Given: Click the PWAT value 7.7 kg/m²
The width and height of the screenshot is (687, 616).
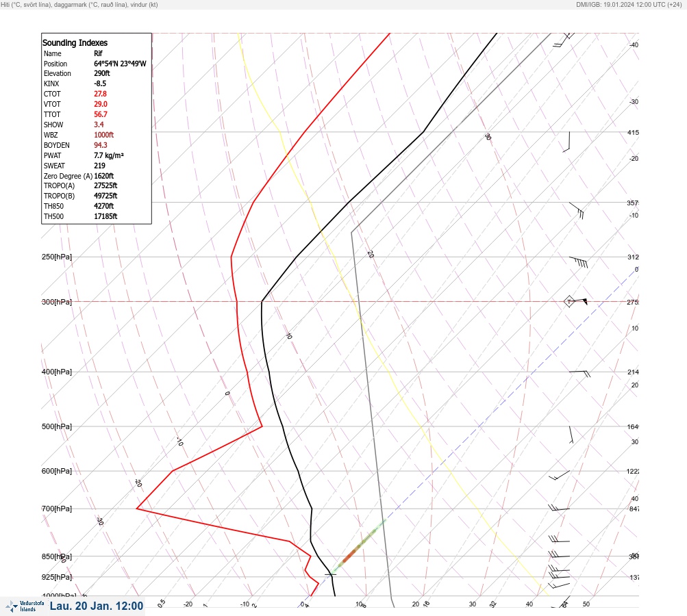Looking at the screenshot, I should coord(109,155).
